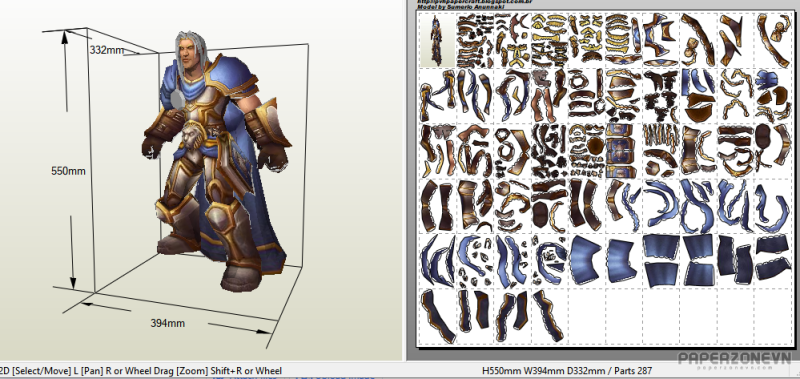The height and width of the screenshot is (379, 800).
Task: Select page with two dark-brown bone-shaped parts
Action: [x=437, y=206]
